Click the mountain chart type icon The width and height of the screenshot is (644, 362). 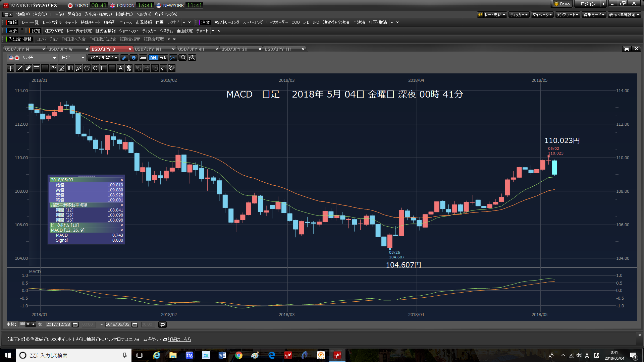point(143,58)
